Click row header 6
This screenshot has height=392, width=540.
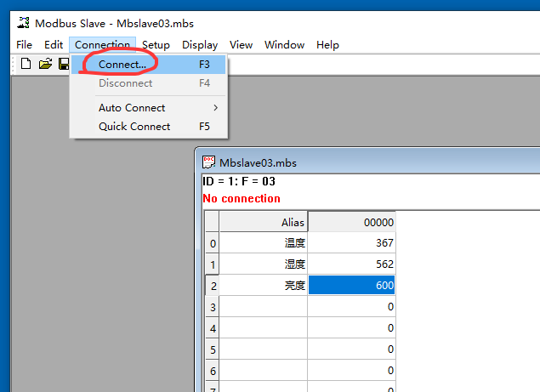[213, 371]
